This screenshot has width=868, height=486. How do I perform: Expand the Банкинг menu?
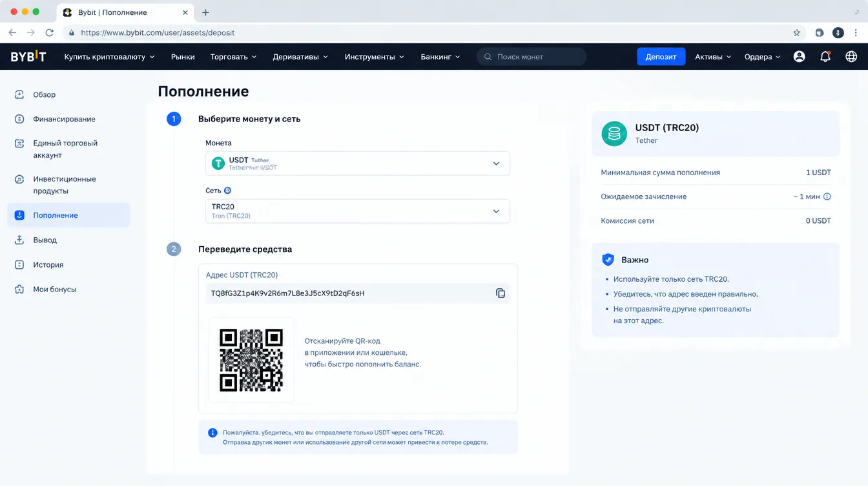point(440,57)
